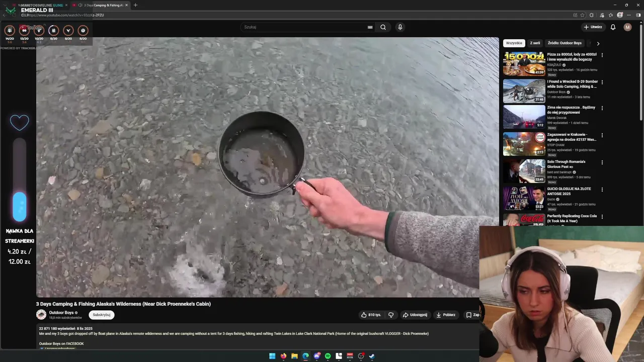Select the Wszystkie filter chip
The height and width of the screenshot is (362, 644).
click(514, 43)
